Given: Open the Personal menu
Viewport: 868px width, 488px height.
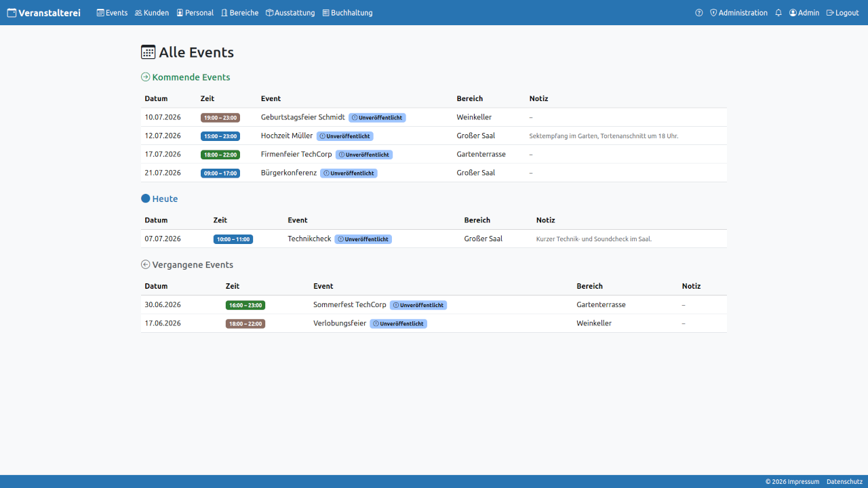Looking at the screenshot, I should (195, 13).
